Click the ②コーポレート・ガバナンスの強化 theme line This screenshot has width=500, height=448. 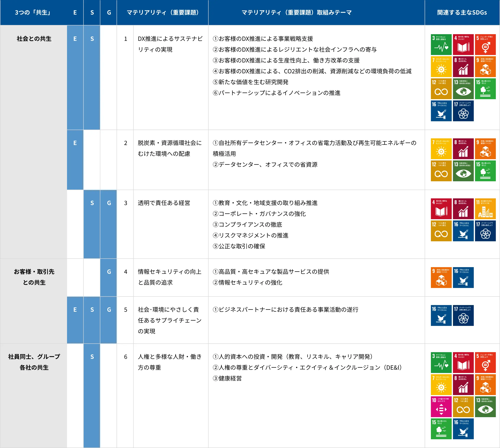[259, 214]
